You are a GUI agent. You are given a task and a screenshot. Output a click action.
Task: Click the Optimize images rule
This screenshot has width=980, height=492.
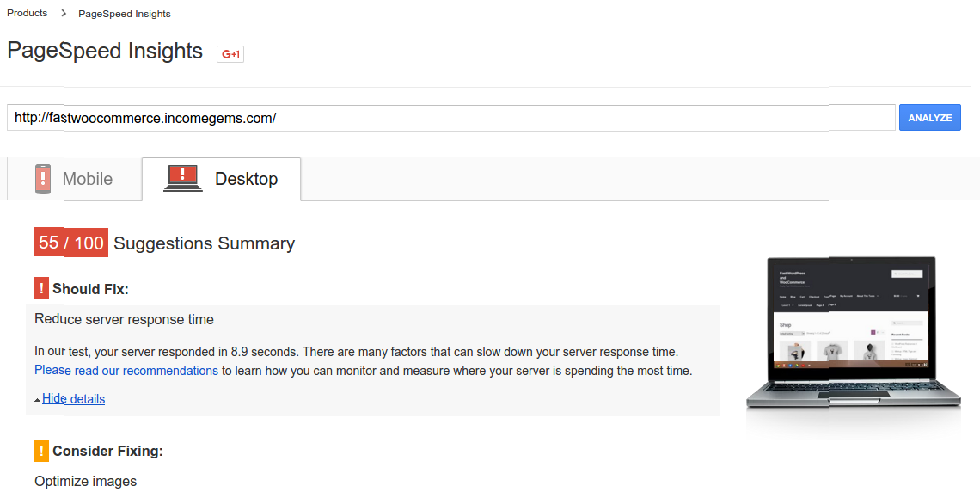[x=86, y=482]
